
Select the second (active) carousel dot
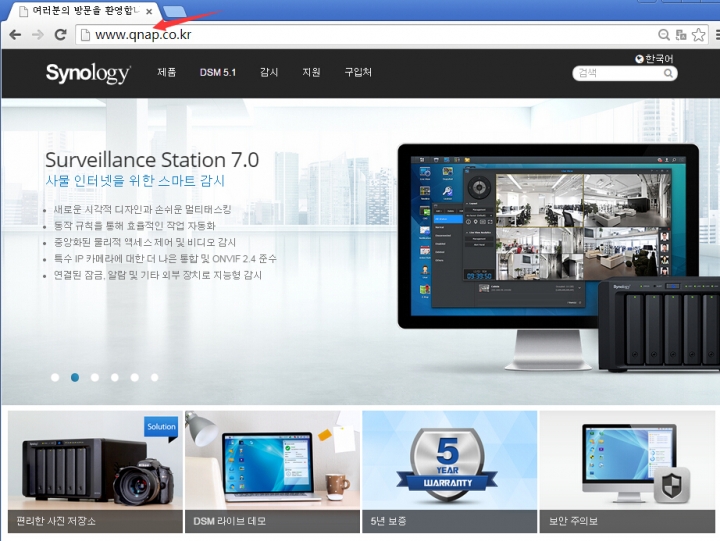pyautogui.click(x=75, y=378)
